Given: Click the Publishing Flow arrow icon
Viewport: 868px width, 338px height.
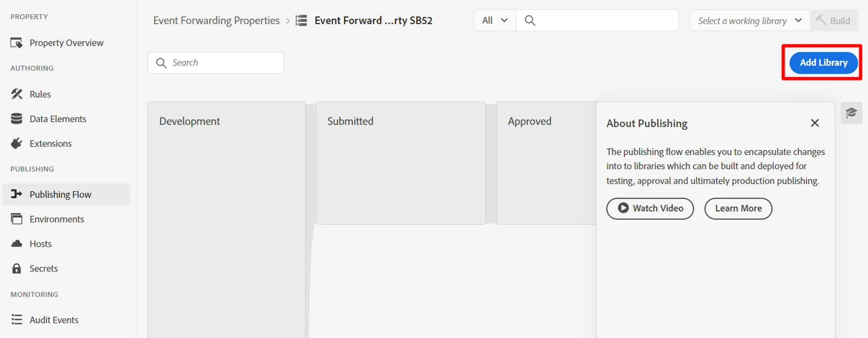Looking at the screenshot, I should click(x=17, y=194).
